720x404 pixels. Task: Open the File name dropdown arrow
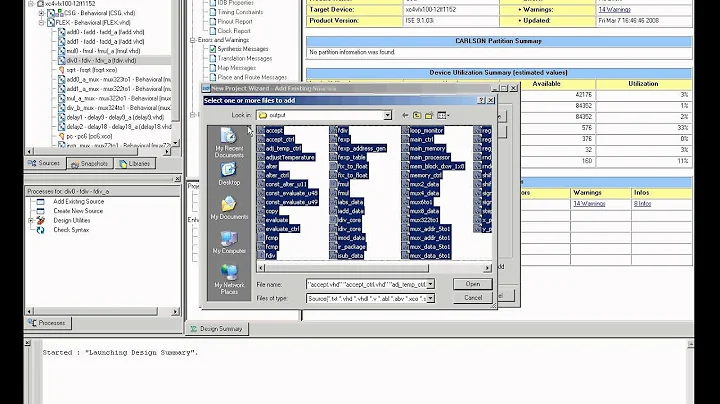(x=430, y=285)
